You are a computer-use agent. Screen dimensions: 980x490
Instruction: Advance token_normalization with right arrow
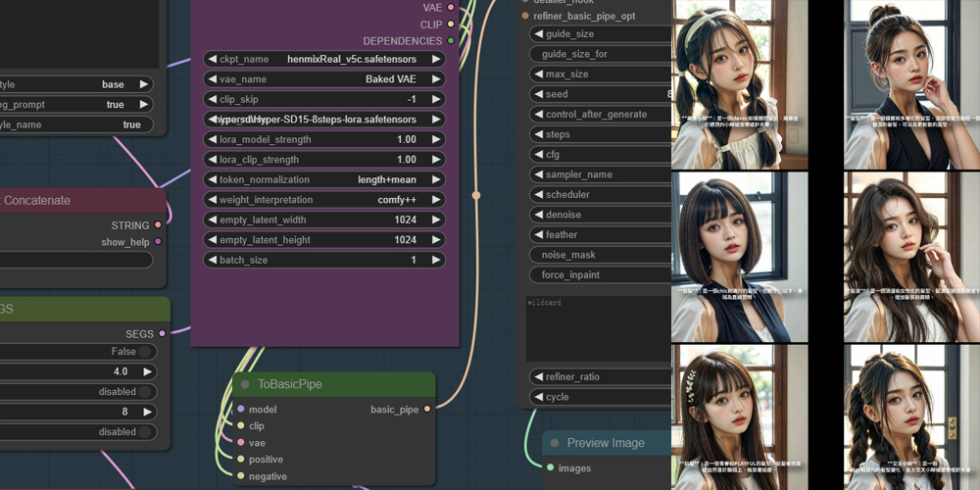point(437,179)
